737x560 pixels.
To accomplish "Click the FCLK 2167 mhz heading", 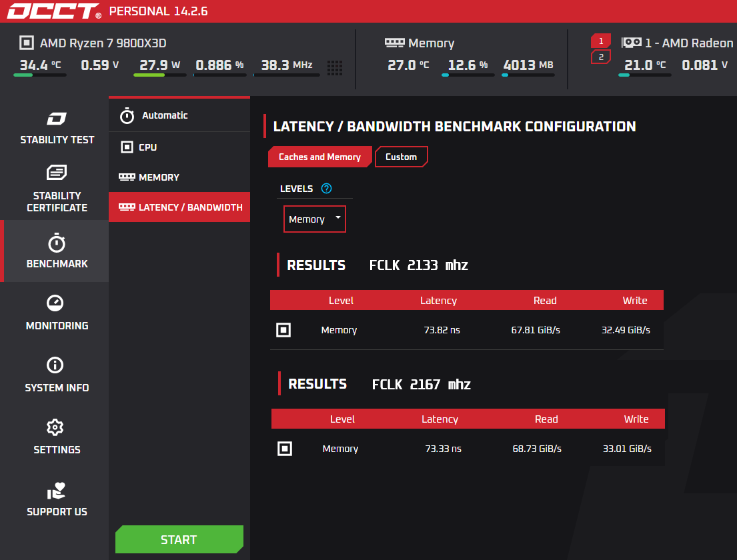I will (421, 384).
